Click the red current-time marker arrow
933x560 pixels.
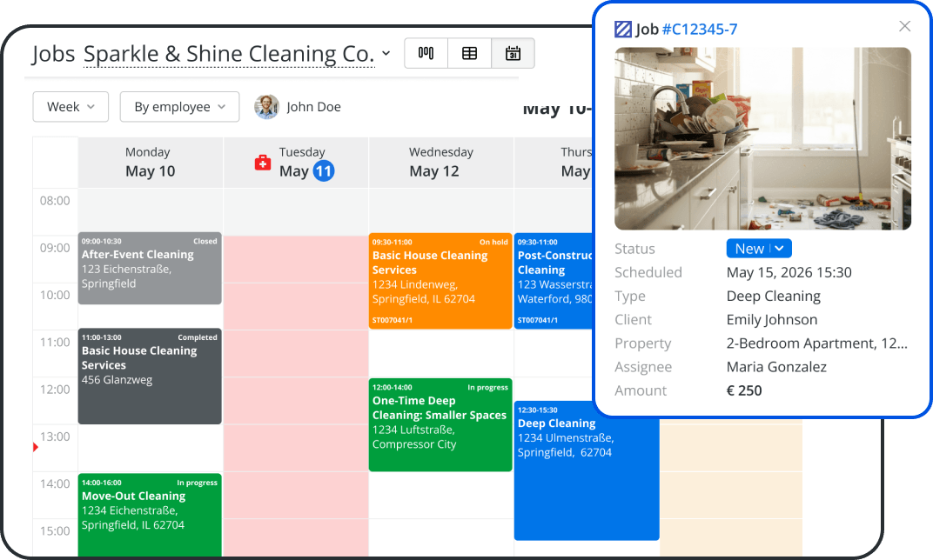point(36,447)
